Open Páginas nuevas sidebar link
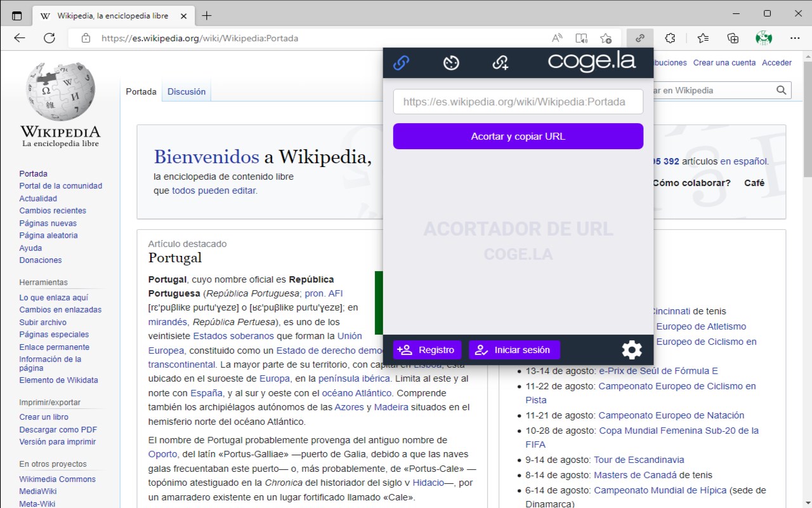Screen dimensions: 812x508 48,224
